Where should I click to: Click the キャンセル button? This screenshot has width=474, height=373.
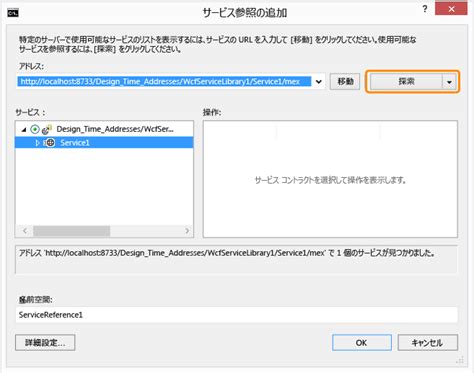(x=427, y=343)
